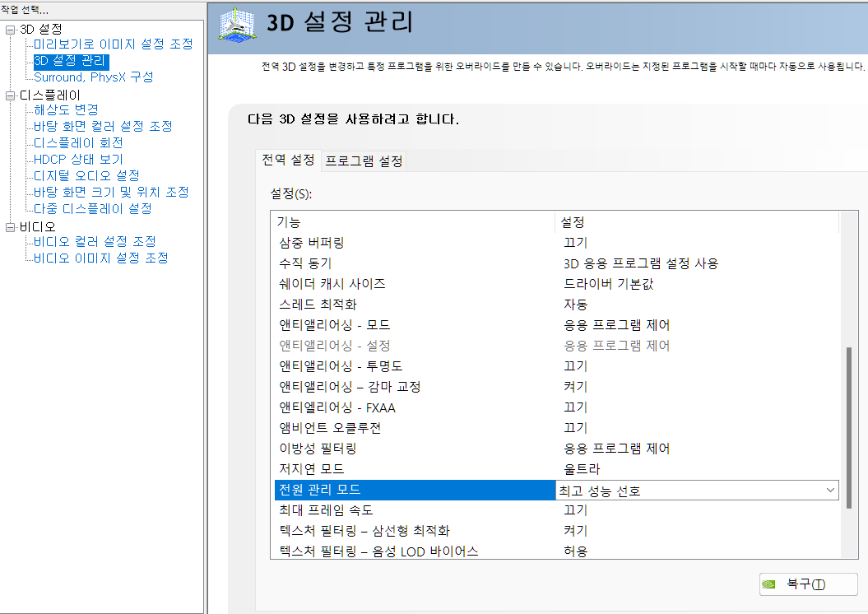Collapse the 디스플레이 tree node
This screenshot has width=868, height=614.
pyautogui.click(x=10, y=95)
